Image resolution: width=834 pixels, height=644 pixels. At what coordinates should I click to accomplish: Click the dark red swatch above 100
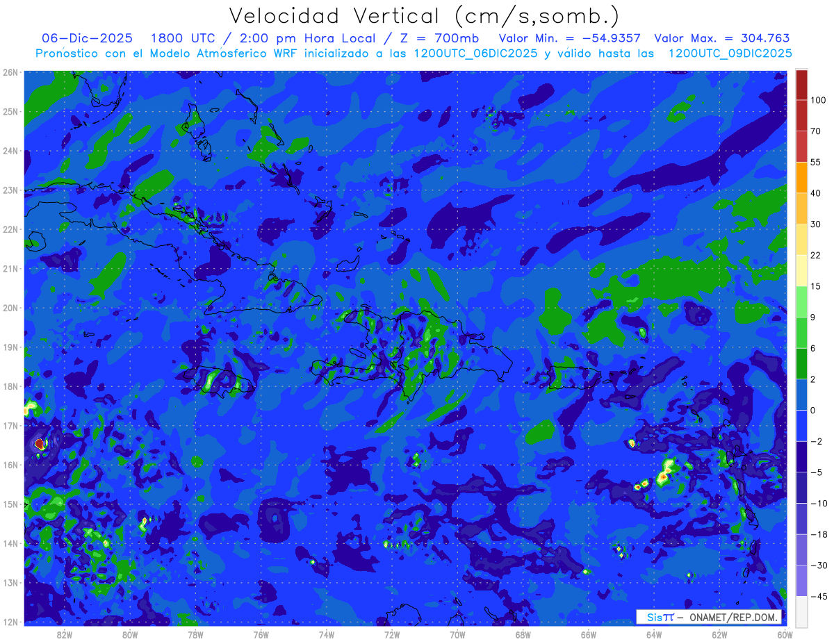pos(801,85)
